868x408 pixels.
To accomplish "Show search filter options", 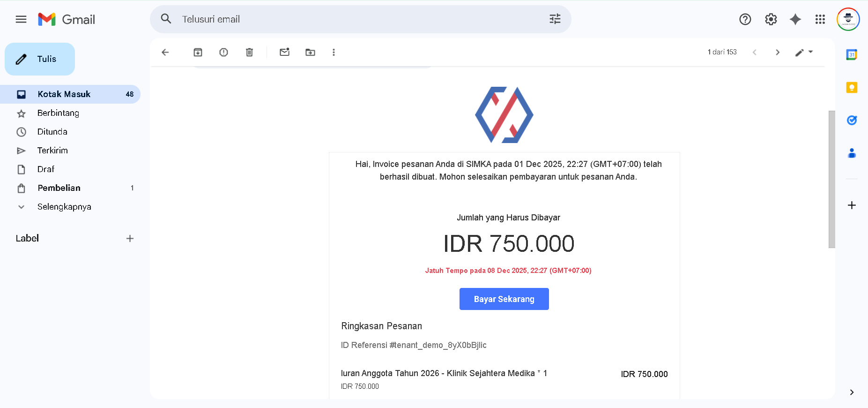I will (x=555, y=19).
